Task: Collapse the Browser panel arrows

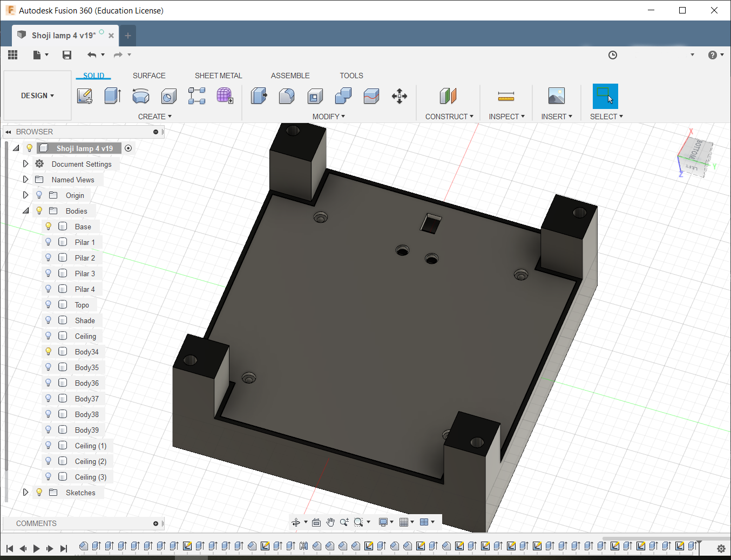Action: coord(8,132)
